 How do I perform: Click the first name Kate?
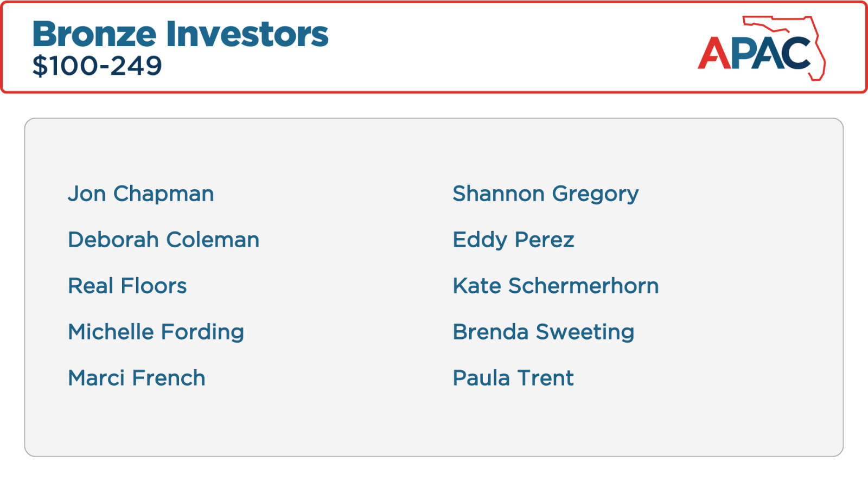pos(477,286)
